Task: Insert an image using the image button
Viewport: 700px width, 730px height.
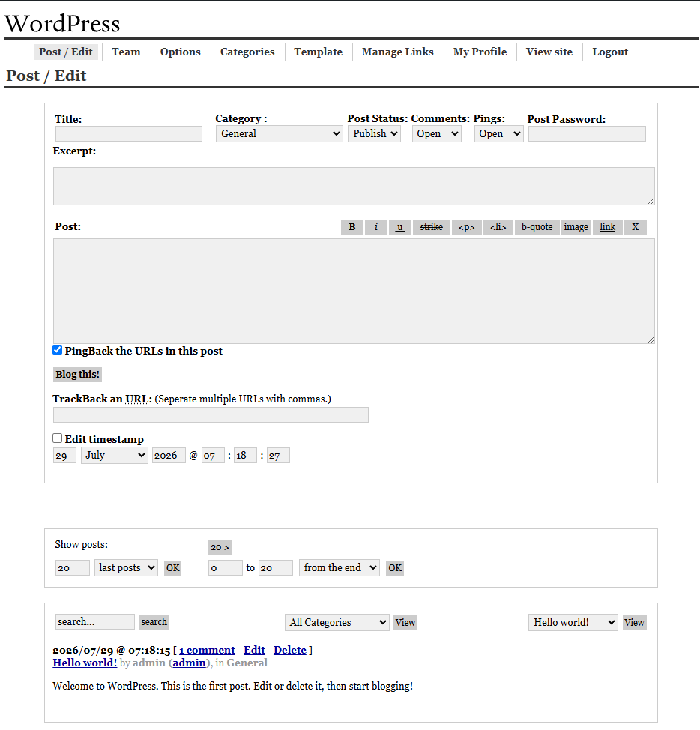Action: click(576, 227)
